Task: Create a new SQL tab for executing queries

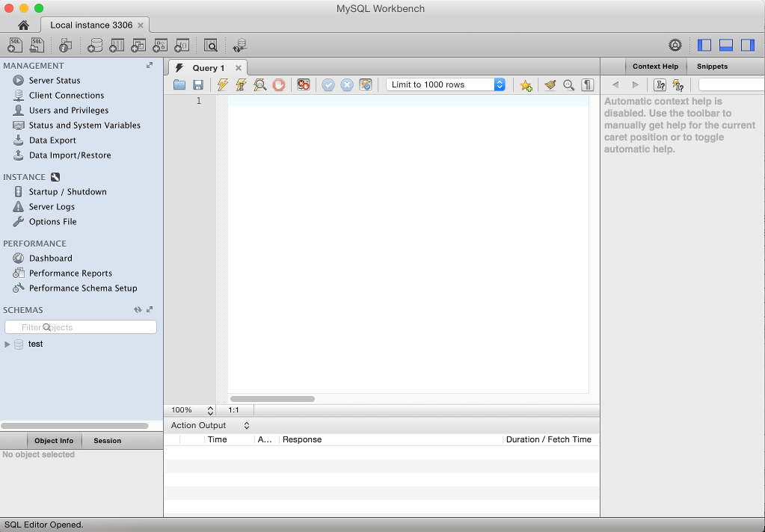Action: click(x=14, y=45)
